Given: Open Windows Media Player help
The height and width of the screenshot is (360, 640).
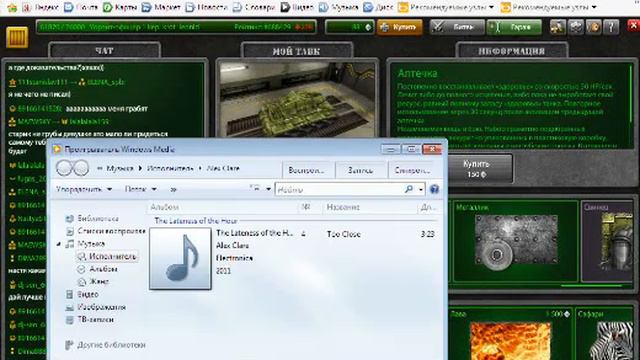Looking at the screenshot, I should tap(434, 189).
